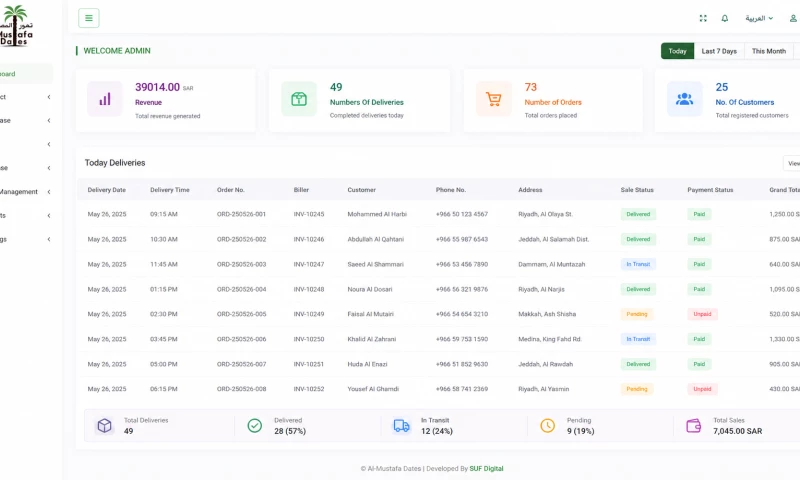Screen dimensions: 800x480
Task: Click Delivered badge for Mohammed Al Harbi
Action: 638,214
